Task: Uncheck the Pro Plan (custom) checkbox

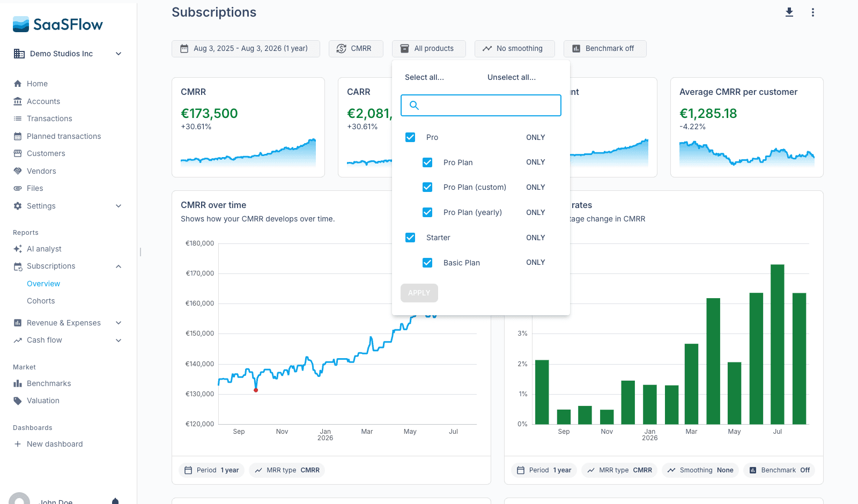Action: (427, 187)
